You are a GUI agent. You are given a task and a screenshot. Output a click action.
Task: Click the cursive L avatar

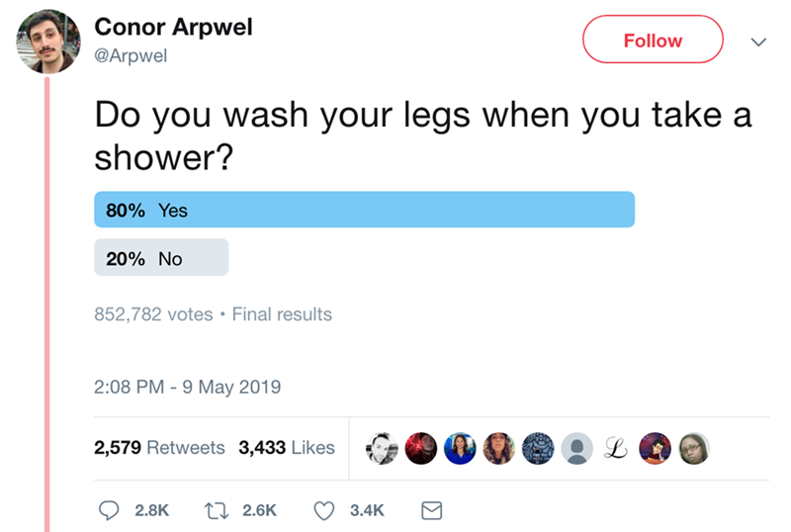point(616,448)
